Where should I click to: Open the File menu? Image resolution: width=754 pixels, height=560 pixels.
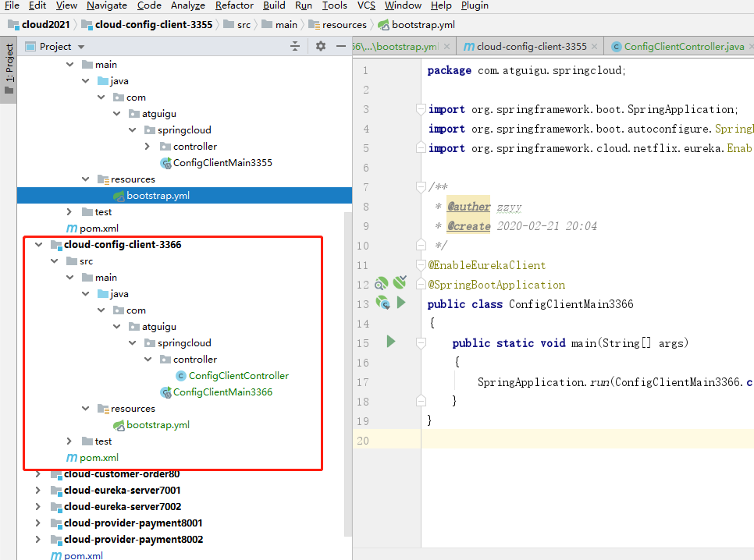click(12, 5)
